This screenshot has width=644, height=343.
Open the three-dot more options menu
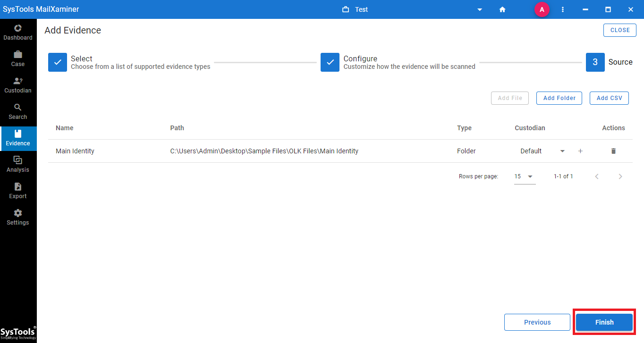563,9
